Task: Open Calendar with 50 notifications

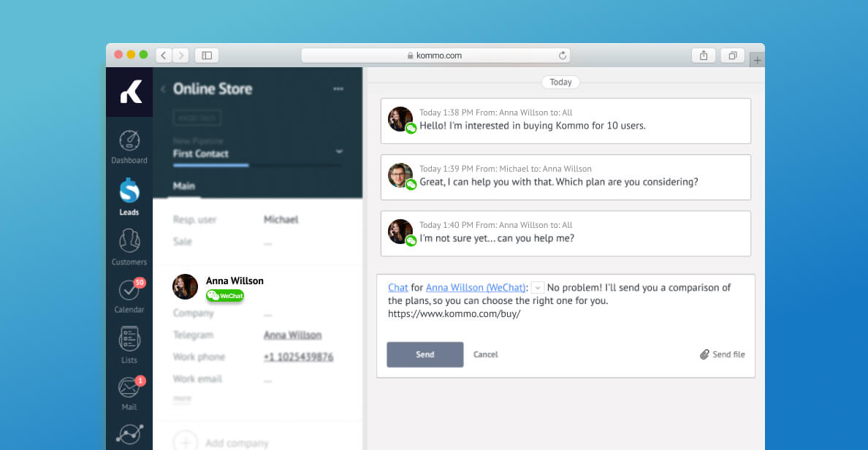Action: [x=129, y=295]
